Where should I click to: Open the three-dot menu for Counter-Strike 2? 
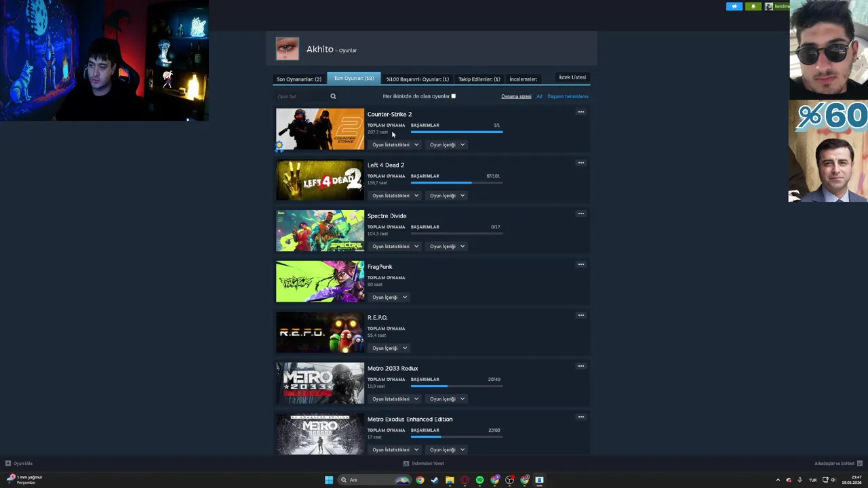(x=580, y=112)
